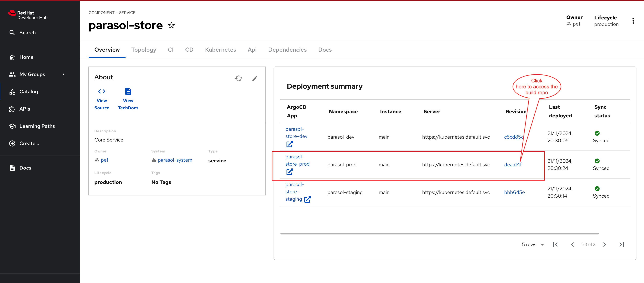Open parasol-store-prod ArgoCD app
The height and width of the screenshot is (283, 644).
pyautogui.click(x=297, y=160)
